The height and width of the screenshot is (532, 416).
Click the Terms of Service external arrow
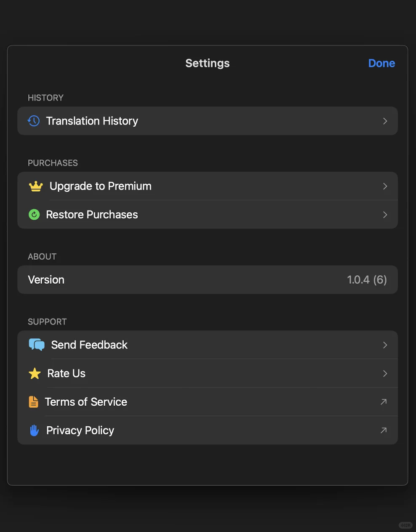pos(384,402)
